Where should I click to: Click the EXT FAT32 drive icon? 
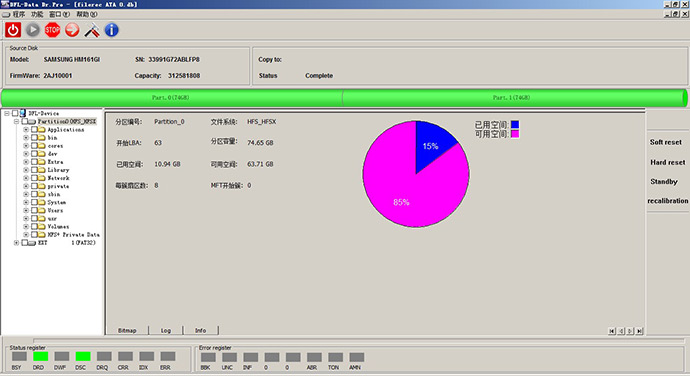point(32,243)
